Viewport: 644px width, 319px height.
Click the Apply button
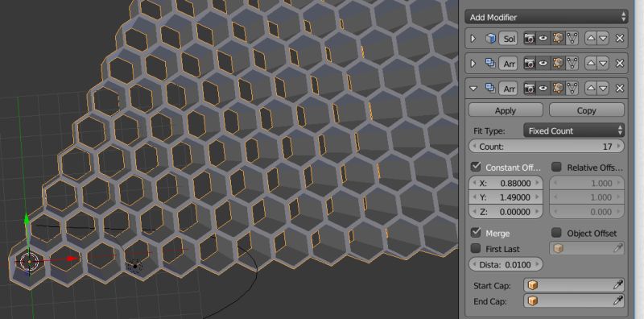tap(506, 110)
